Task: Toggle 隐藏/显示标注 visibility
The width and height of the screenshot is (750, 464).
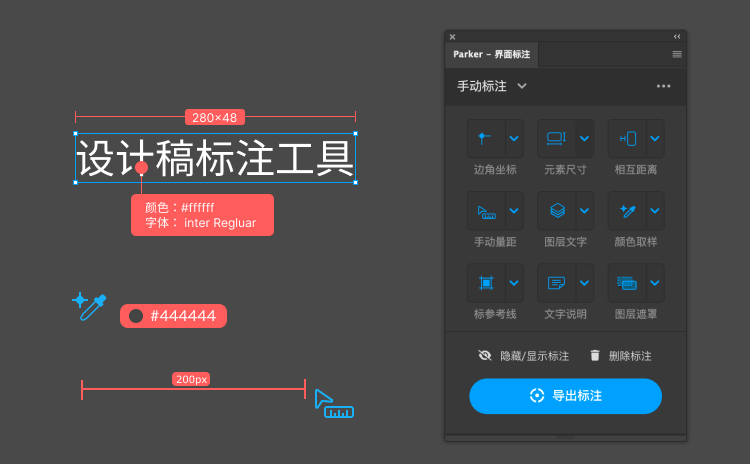Action: click(x=523, y=356)
